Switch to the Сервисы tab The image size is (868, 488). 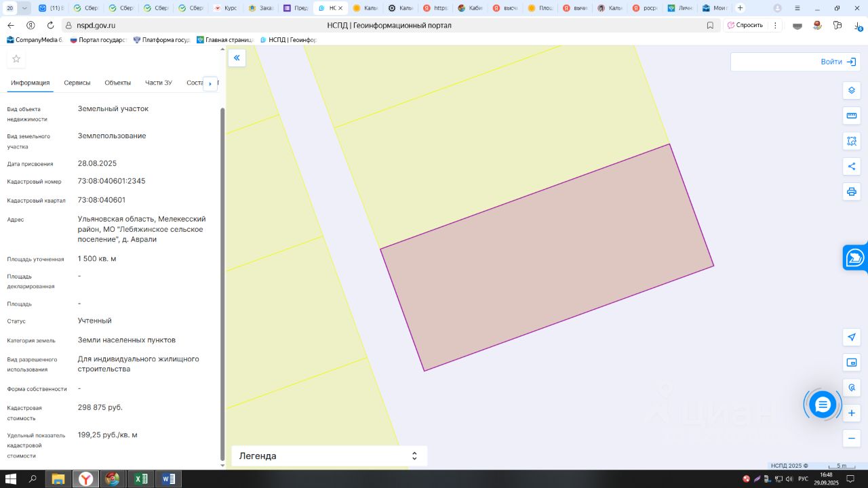[77, 83]
